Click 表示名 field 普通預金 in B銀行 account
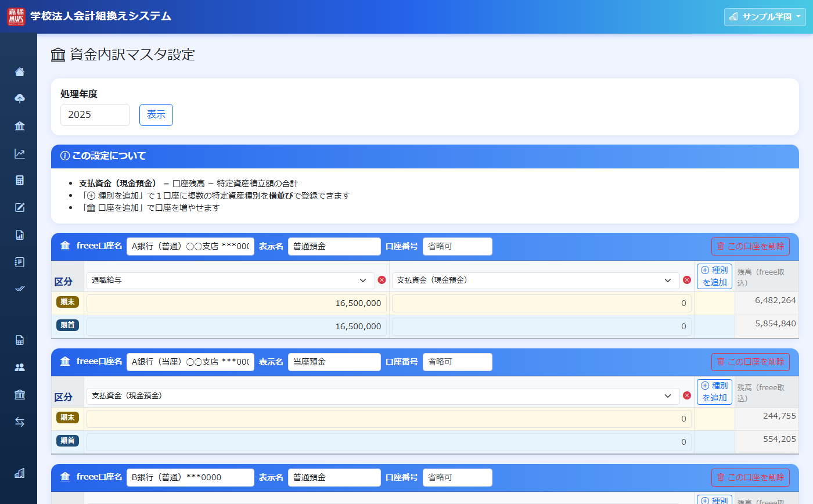Screen dimensions: 813x504 click(x=334, y=477)
